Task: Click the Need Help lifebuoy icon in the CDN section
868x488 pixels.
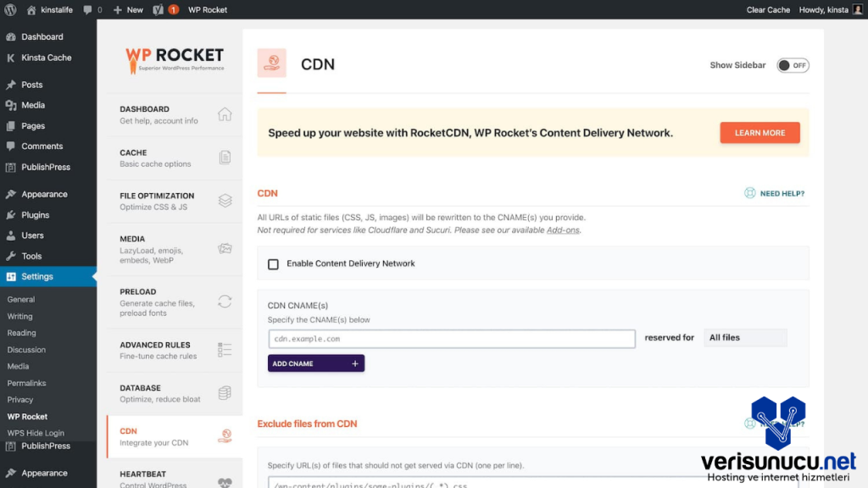Action: [x=749, y=192]
